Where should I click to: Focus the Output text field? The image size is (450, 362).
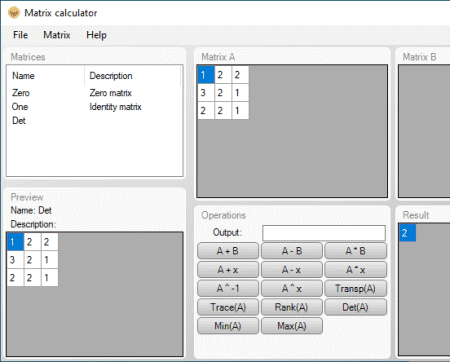pos(324,233)
